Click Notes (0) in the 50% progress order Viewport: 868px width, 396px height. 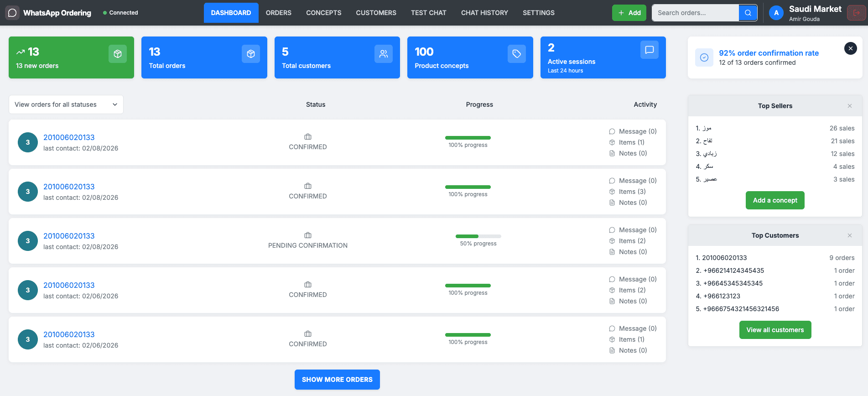[628, 252]
